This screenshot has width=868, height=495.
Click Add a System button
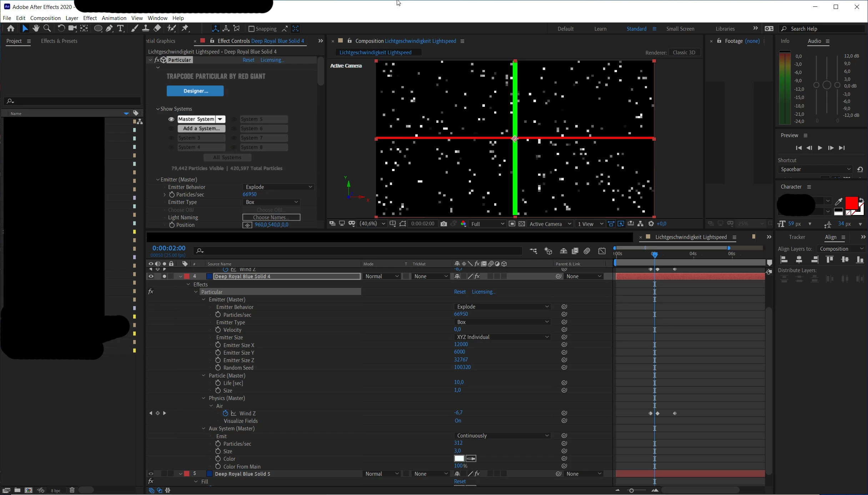(201, 129)
